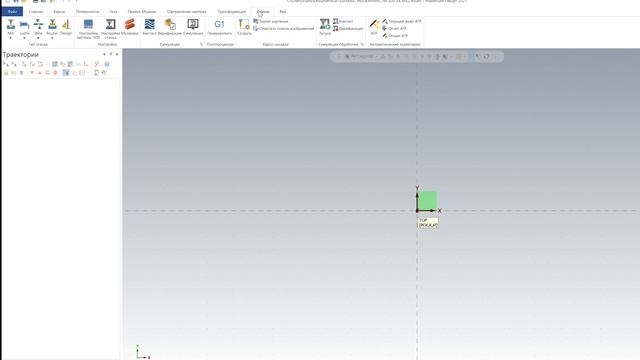Click Опции ATP
Screen dimensions: 640x360
pos(395,36)
